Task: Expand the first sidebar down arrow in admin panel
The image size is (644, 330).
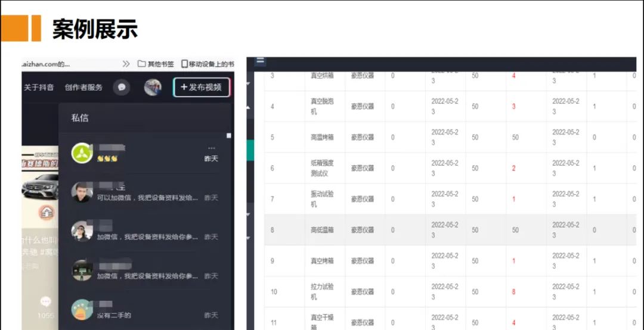Action: [x=248, y=84]
